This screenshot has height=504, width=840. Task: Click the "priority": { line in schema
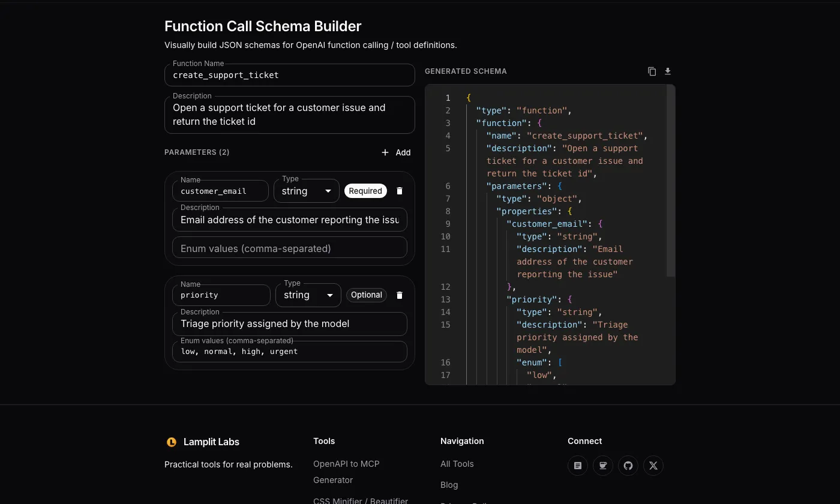539,299
